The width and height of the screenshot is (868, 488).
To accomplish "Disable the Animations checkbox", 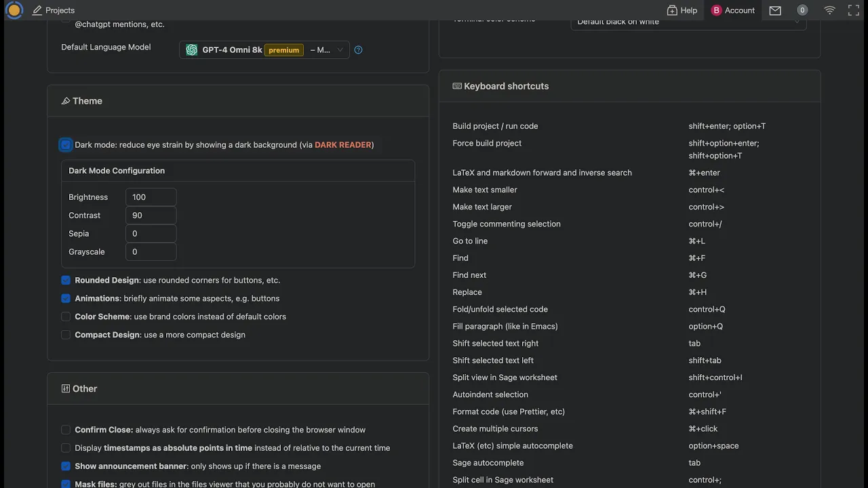I will 66,298.
